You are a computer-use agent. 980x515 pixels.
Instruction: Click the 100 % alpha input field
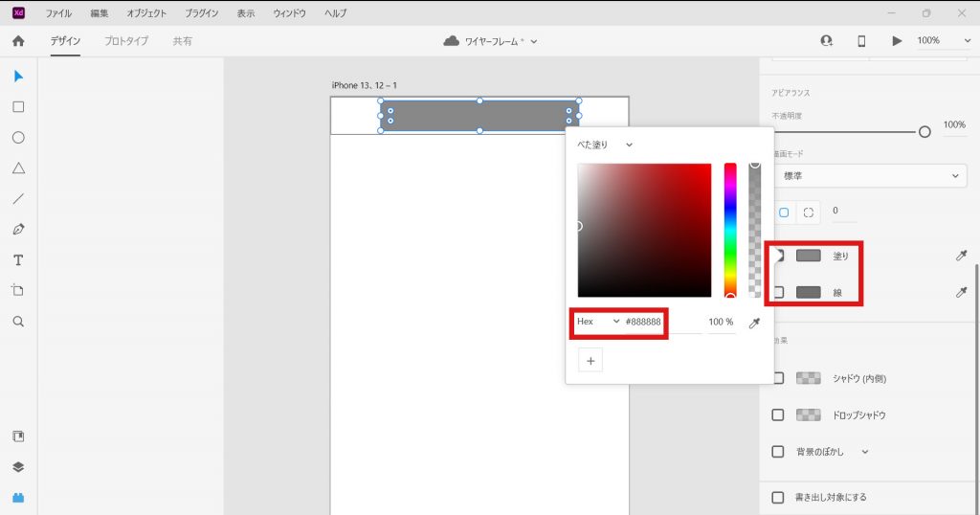coord(721,322)
